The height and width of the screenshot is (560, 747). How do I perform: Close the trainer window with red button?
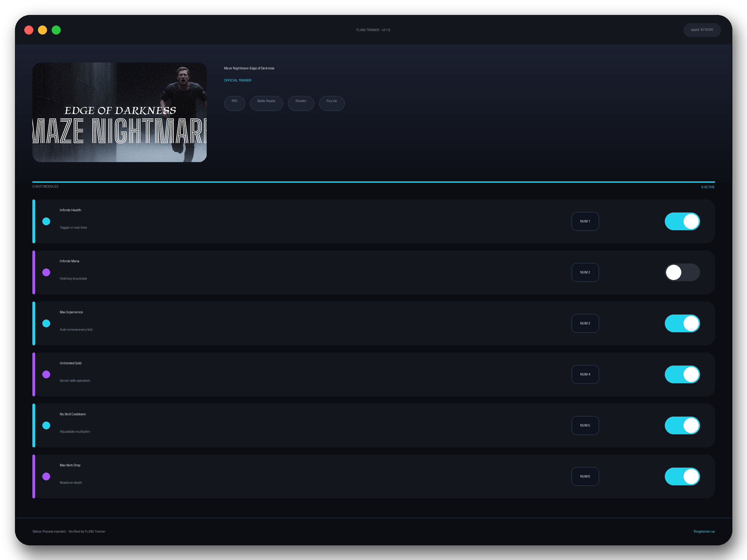[x=29, y=30]
